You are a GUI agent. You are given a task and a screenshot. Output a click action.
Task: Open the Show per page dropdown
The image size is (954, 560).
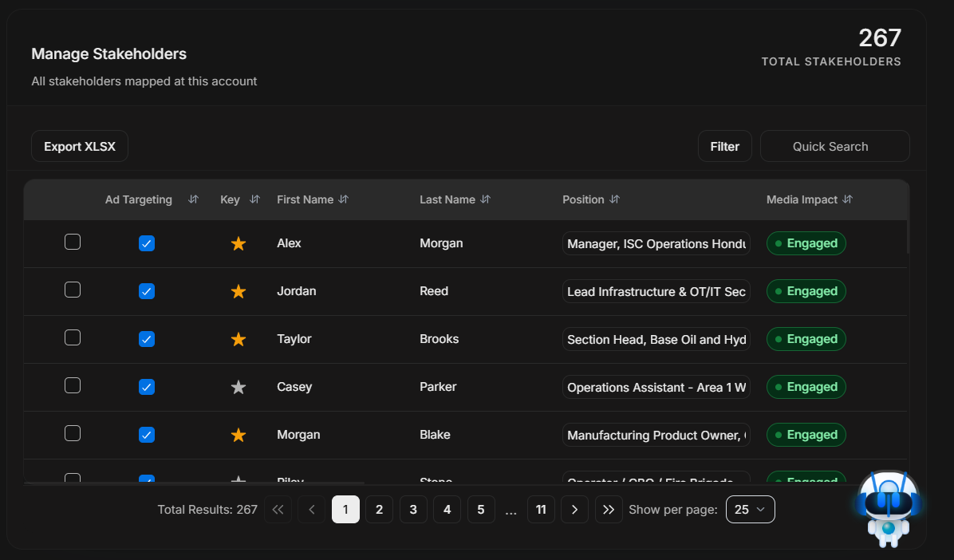(x=750, y=510)
